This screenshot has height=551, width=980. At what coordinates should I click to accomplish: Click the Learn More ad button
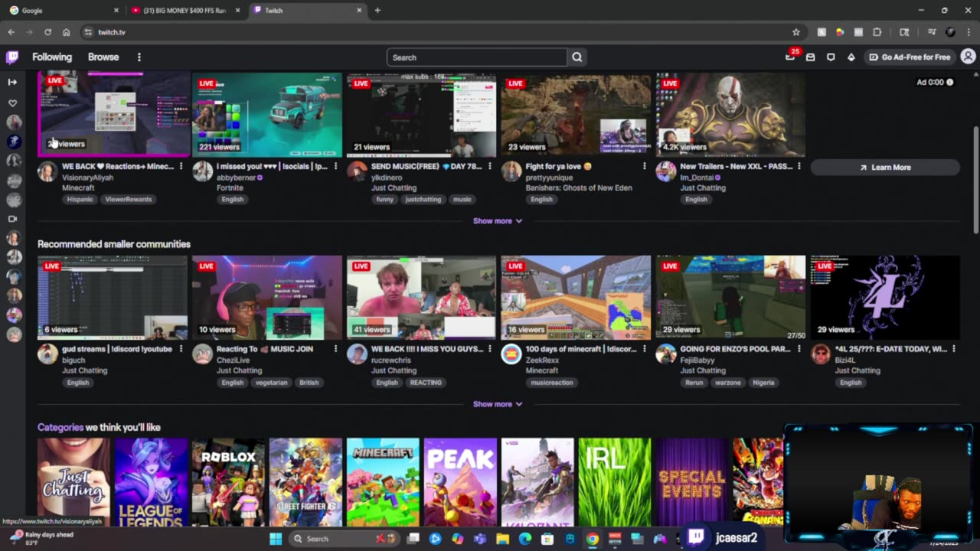pos(885,168)
